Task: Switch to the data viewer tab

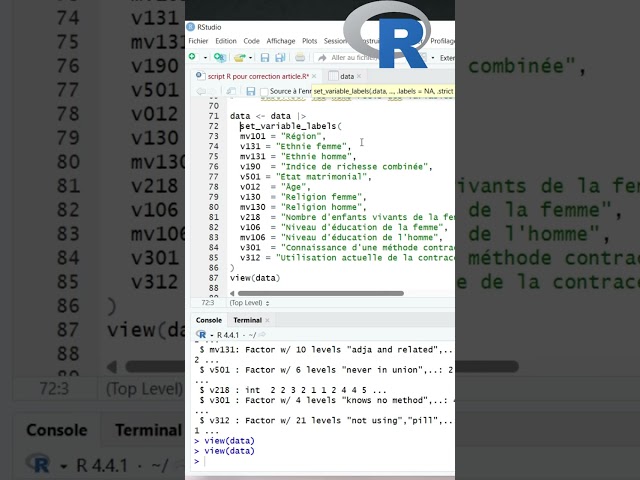Action: point(347,76)
